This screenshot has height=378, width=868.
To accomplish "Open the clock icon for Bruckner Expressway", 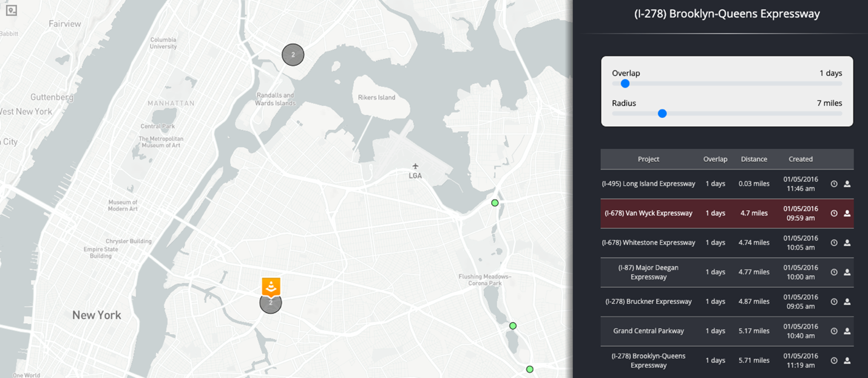I will 834,301.
